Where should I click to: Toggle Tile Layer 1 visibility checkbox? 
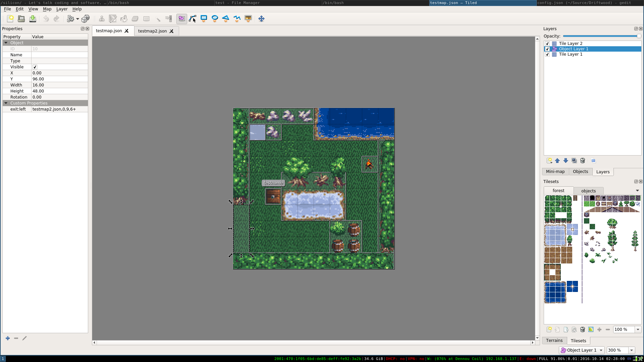[x=547, y=54]
